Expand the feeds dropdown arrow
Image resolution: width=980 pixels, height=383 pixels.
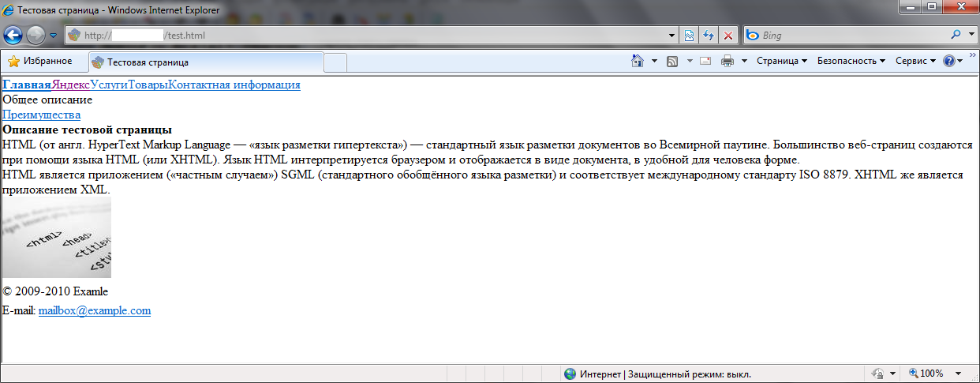pyautogui.click(x=689, y=61)
